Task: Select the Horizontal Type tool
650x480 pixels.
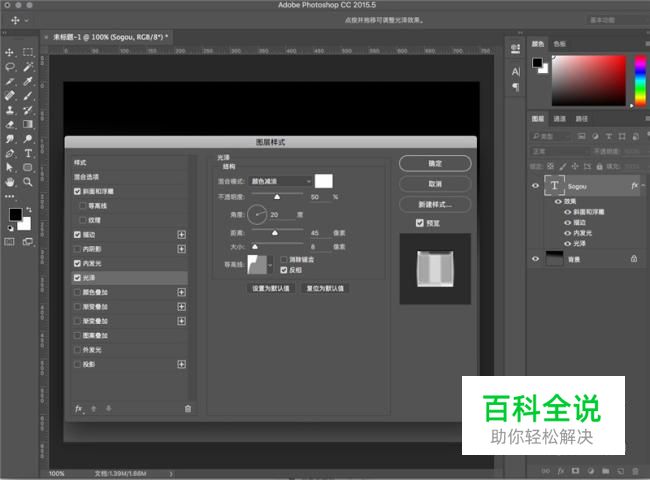Action: coord(27,153)
